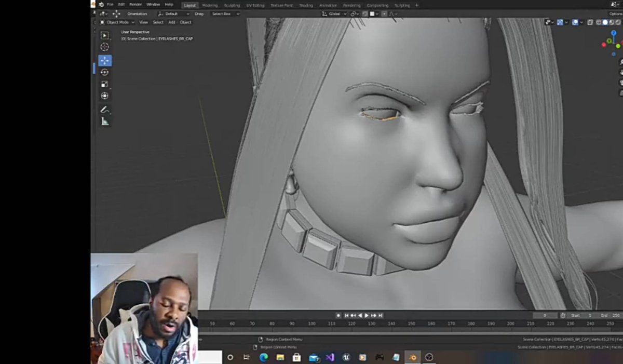This screenshot has width=623, height=364.
Task: Toggle snapping magnet in the header
Action: point(364,14)
